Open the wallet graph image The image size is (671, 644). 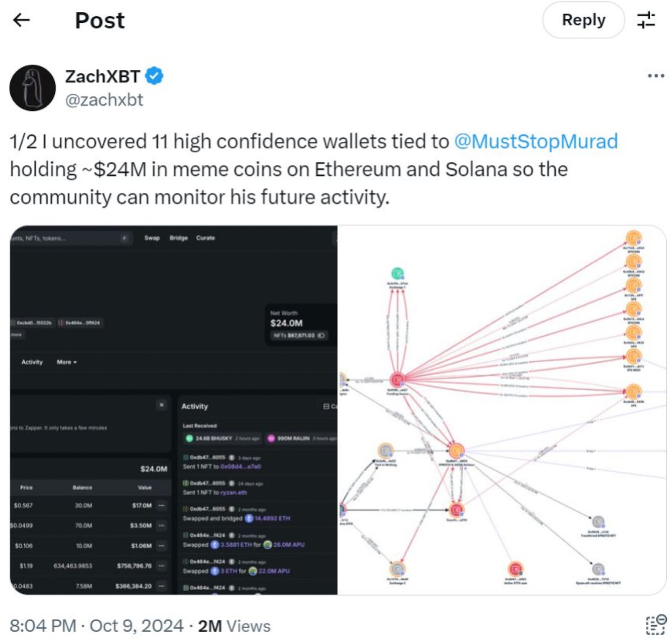coord(501,410)
